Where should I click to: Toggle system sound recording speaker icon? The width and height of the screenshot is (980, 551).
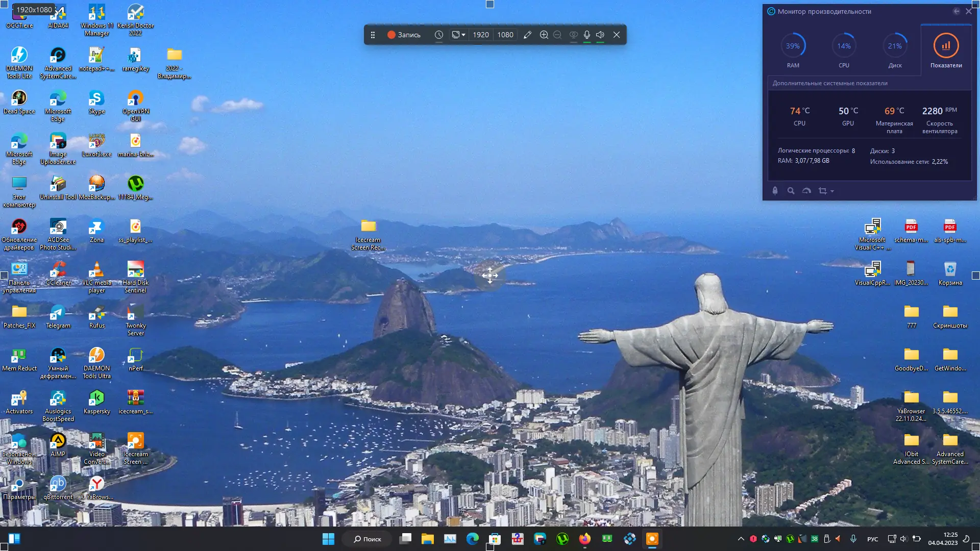click(x=600, y=35)
